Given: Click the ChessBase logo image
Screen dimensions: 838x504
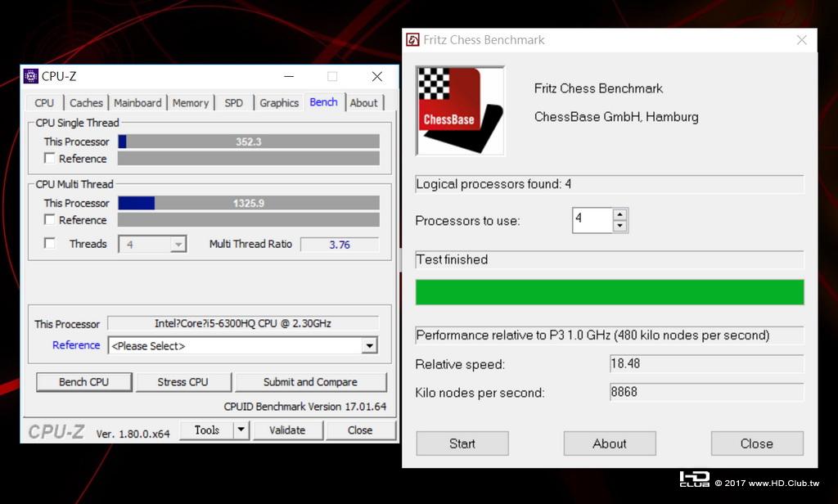Looking at the screenshot, I should pyautogui.click(x=460, y=111).
